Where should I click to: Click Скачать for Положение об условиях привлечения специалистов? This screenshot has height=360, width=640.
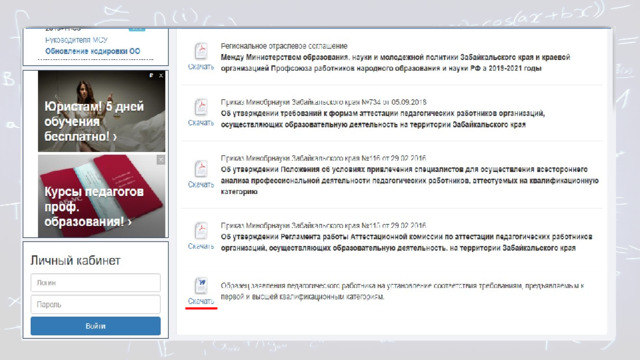(201, 184)
